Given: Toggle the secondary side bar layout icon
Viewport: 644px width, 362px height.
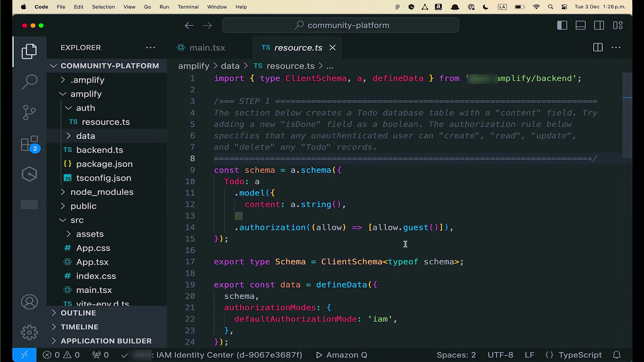Looking at the screenshot, I should click(x=599, y=25).
